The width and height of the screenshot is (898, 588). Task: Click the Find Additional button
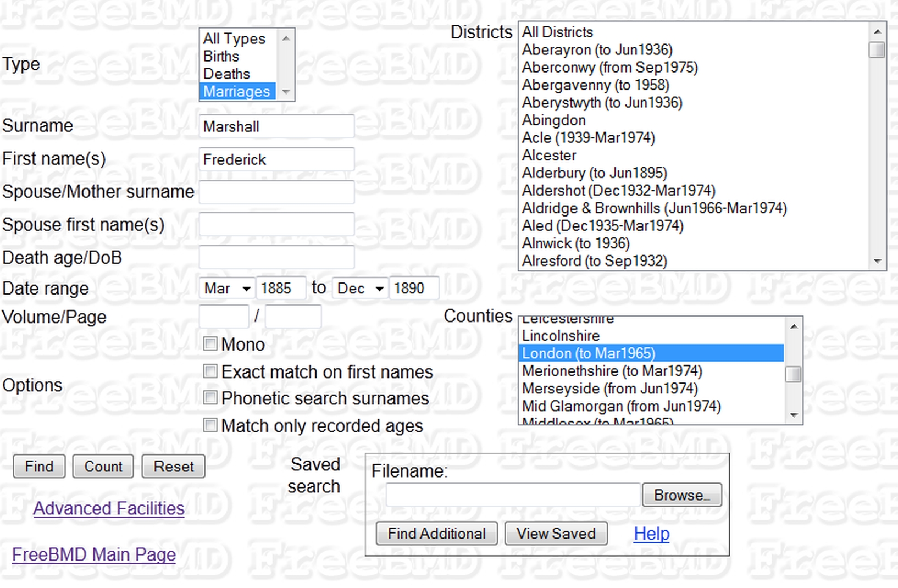point(437,534)
